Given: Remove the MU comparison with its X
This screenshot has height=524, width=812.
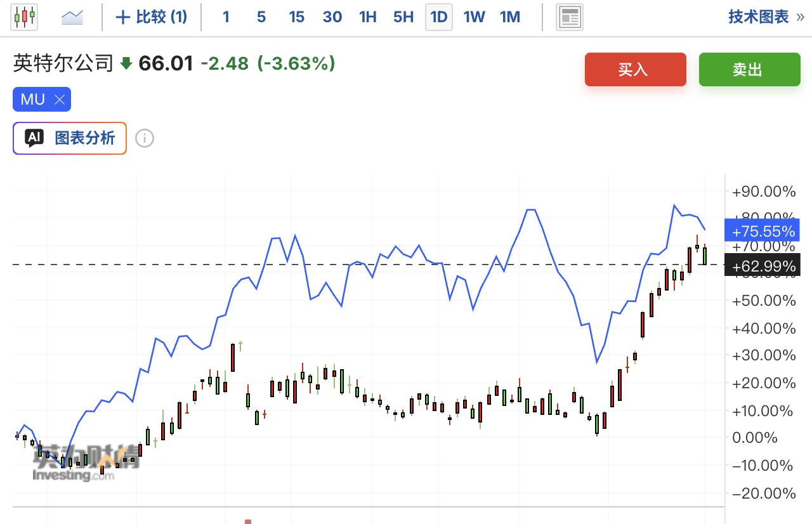Looking at the screenshot, I should pyautogui.click(x=60, y=99).
